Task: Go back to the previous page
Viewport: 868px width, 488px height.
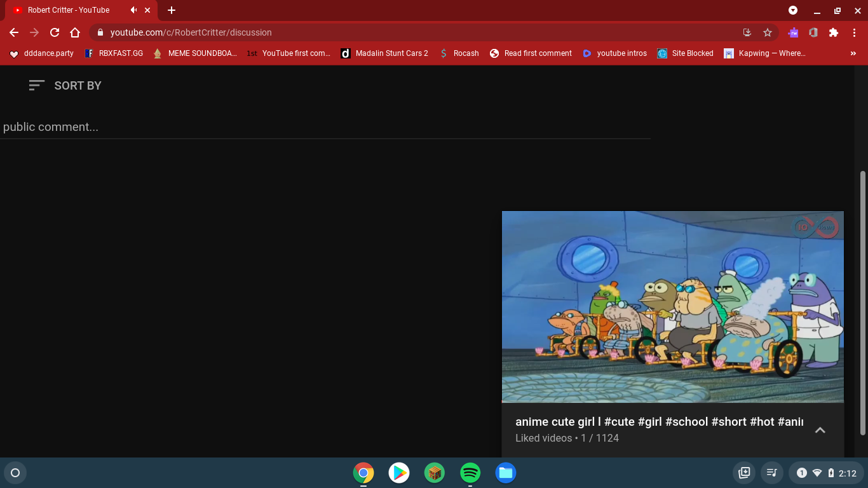Action: pyautogui.click(x=14, y=32)
